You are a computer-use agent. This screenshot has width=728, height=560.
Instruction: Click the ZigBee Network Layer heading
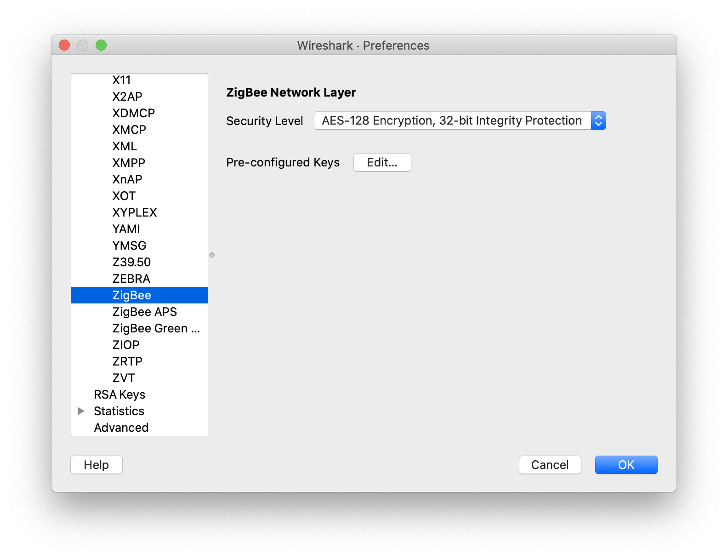[291, 92]
